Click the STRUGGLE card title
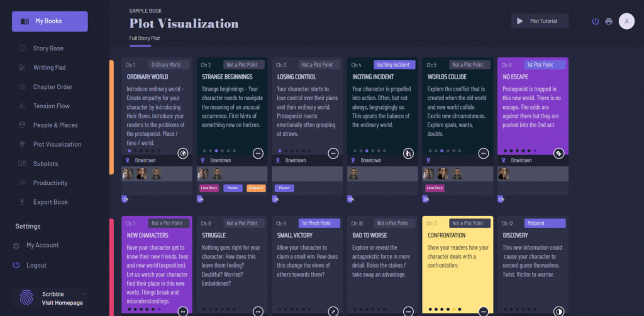Screen dimensions: 644x316 (x=214, y=235)
